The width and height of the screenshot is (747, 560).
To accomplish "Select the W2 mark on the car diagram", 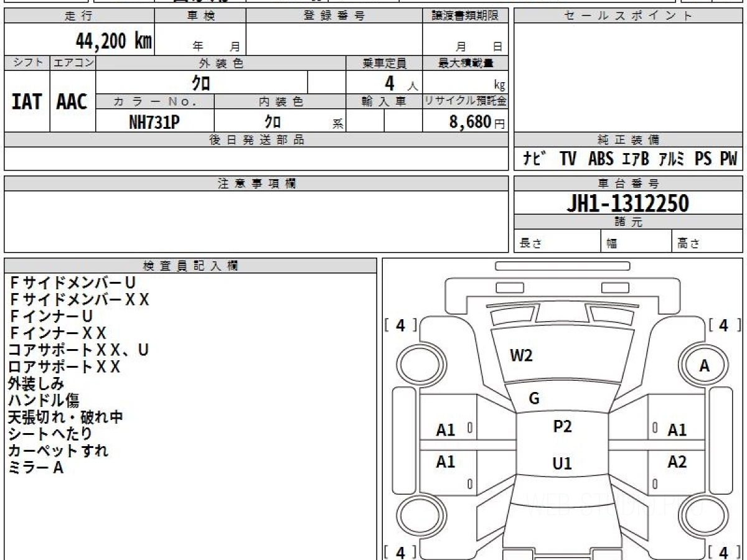I will tap(521, 356).
